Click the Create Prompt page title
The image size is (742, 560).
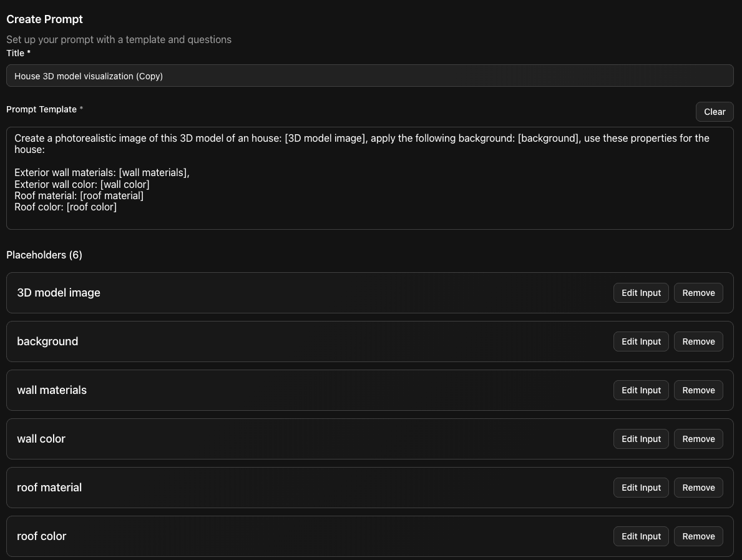pos(44,19)
